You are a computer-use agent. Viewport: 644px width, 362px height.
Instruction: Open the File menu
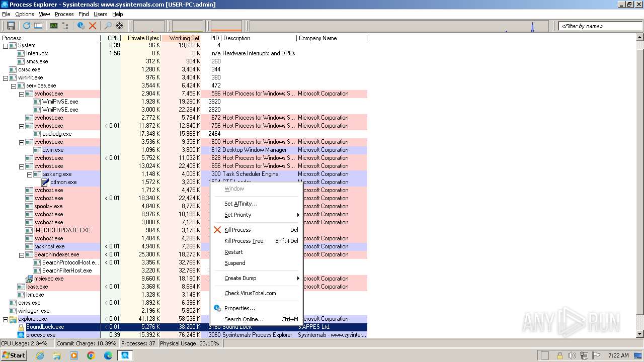click(x=6, y=14)
